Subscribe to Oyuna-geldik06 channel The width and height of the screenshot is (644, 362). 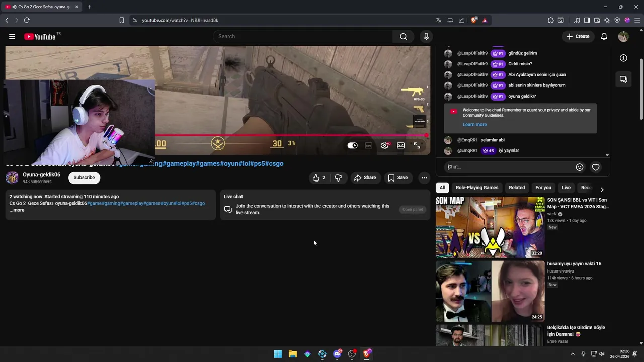tap(84, 177)
